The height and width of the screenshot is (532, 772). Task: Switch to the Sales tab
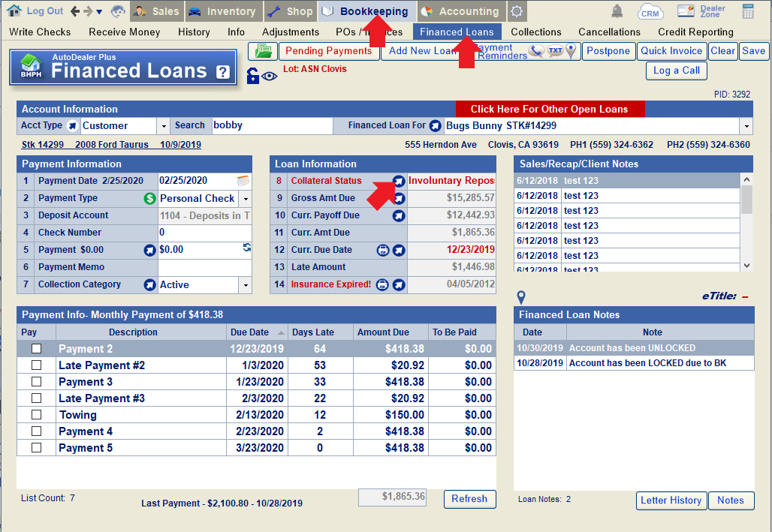[x=157, y=11]
